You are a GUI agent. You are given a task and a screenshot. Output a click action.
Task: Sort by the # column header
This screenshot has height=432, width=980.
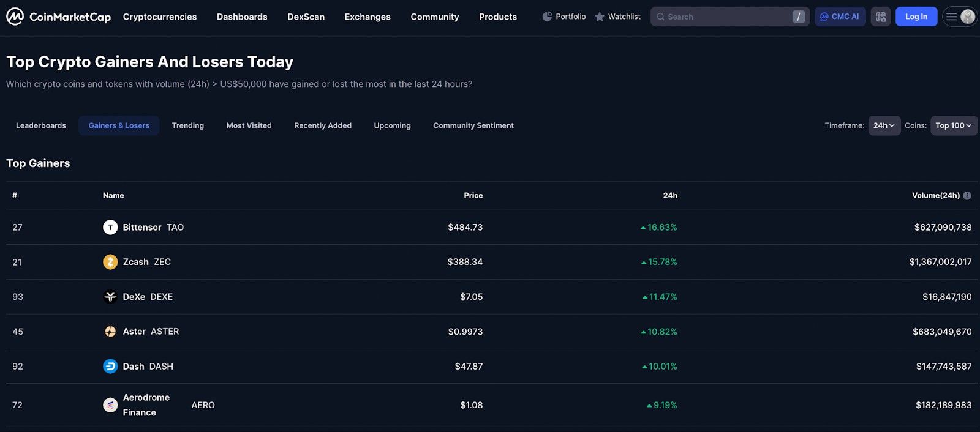point(15,196)
